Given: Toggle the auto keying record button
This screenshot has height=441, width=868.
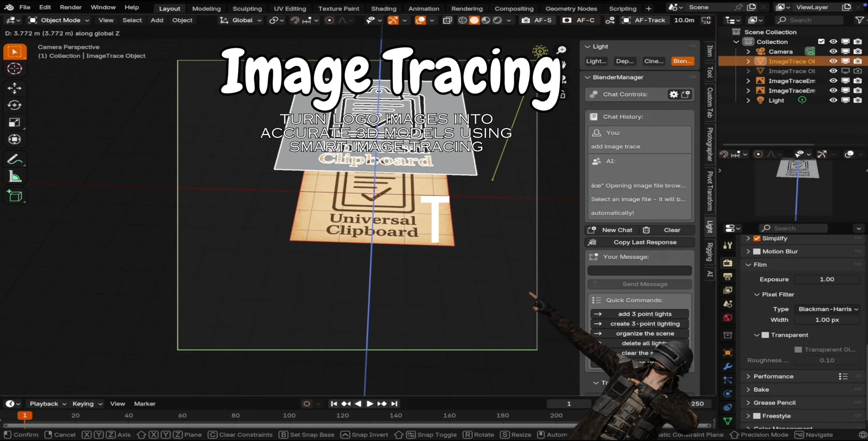Looking at the screenshot, I should (307, 404).
